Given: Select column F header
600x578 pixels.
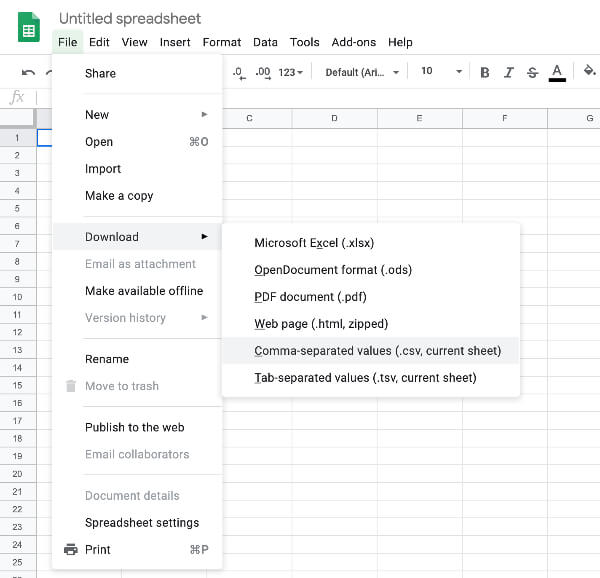Looking at the screenshot, I should 505,118.
